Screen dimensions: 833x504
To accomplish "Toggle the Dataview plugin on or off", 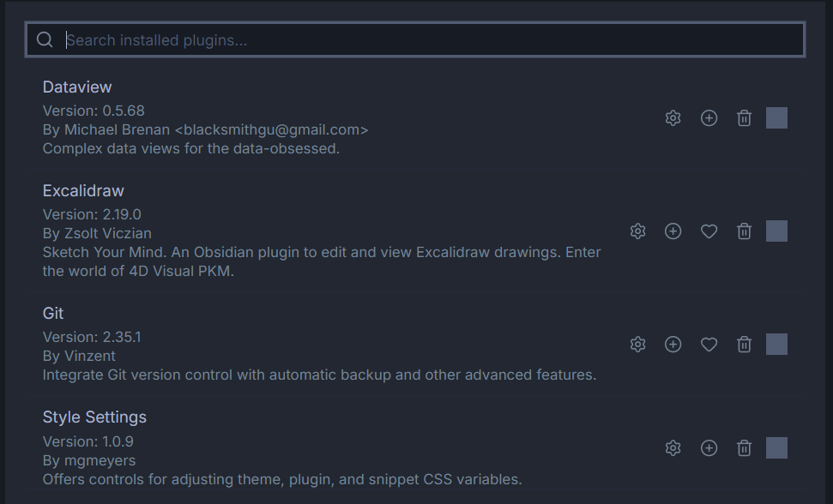I will pyautogui.click(x=776, y=118).
